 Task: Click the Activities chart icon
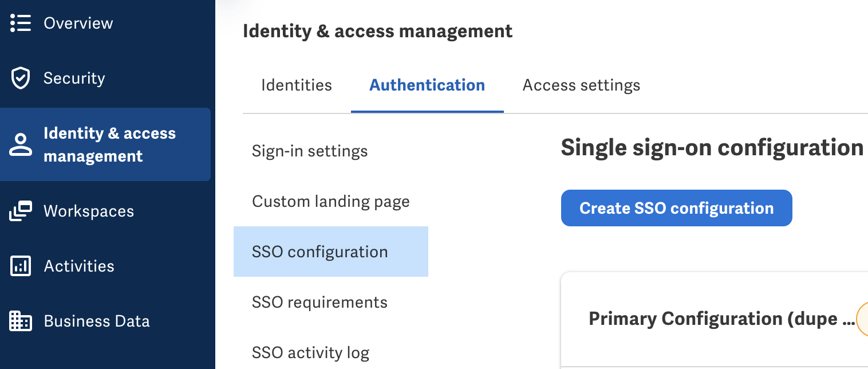coord(21,266)
